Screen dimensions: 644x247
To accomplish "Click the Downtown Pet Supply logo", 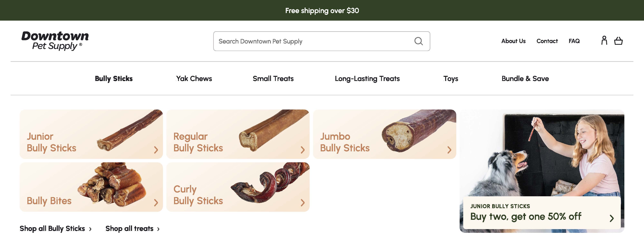I will 55,41.
